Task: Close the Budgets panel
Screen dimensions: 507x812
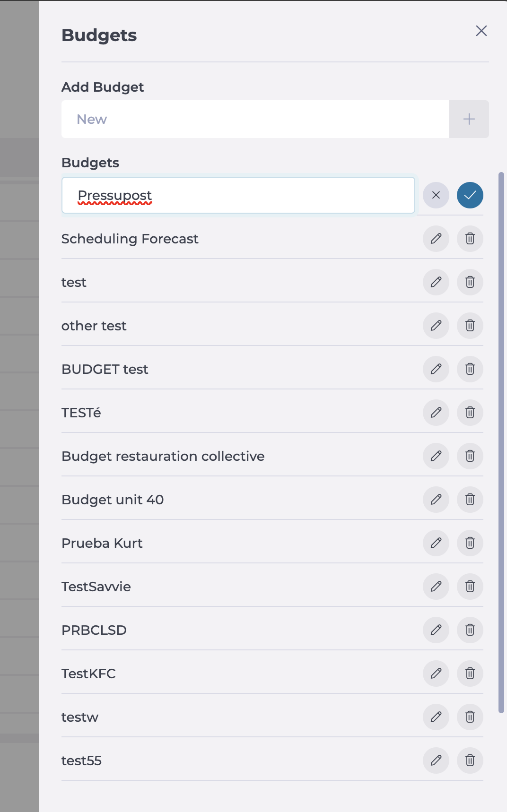Action: (481, 31)
